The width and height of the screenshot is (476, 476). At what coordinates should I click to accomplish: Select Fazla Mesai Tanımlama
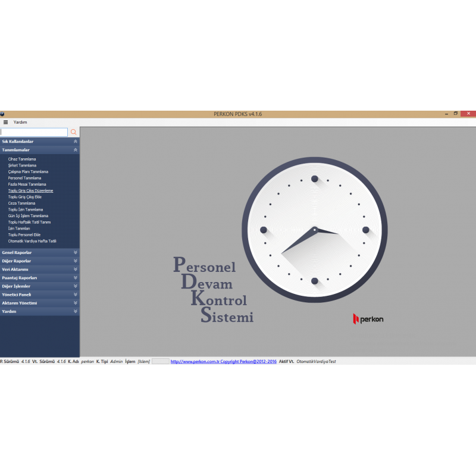(x=27, y=184)
